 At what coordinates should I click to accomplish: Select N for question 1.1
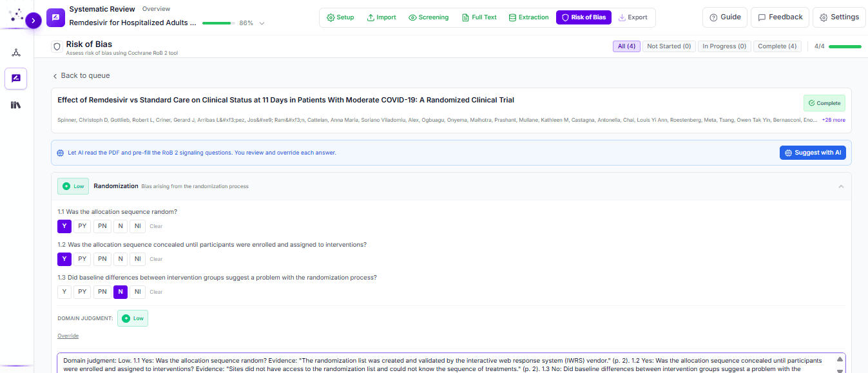point(121,226)
